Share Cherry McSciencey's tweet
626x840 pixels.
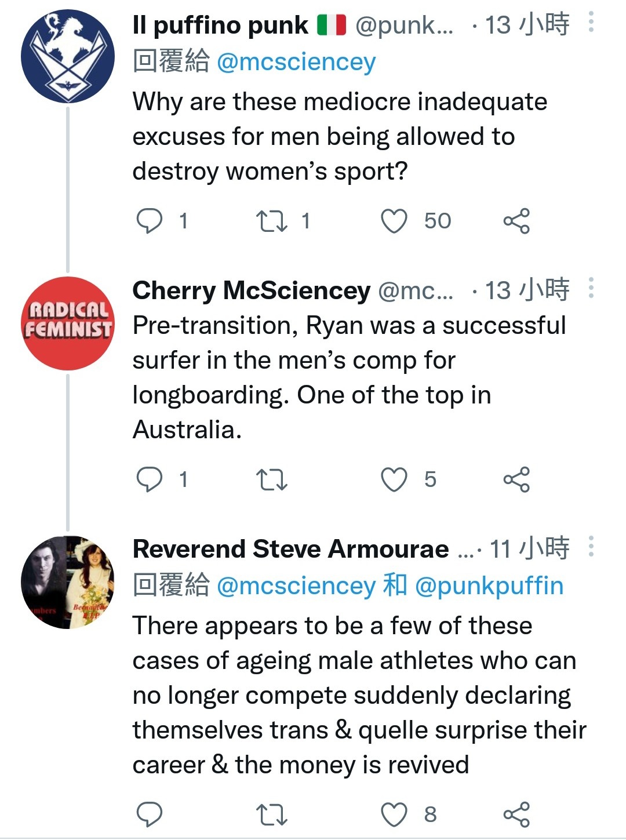coord(516,479)
